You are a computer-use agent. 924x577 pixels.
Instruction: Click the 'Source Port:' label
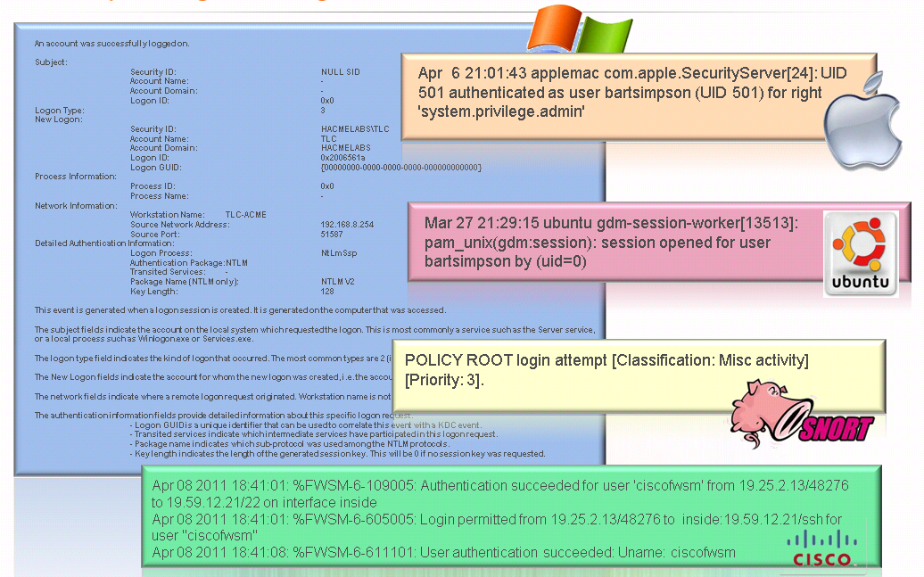pyautogui.click(x=155, y=234)
